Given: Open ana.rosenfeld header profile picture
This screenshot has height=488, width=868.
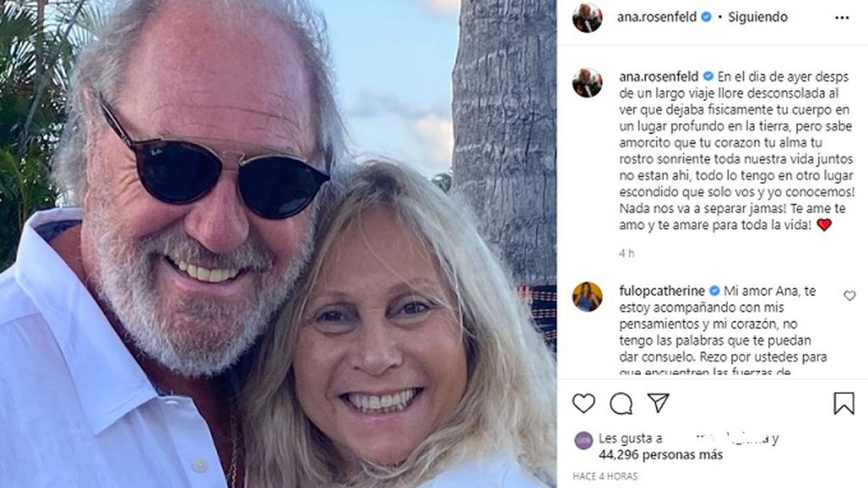Looking at the screenshot, I should [587, 17].
